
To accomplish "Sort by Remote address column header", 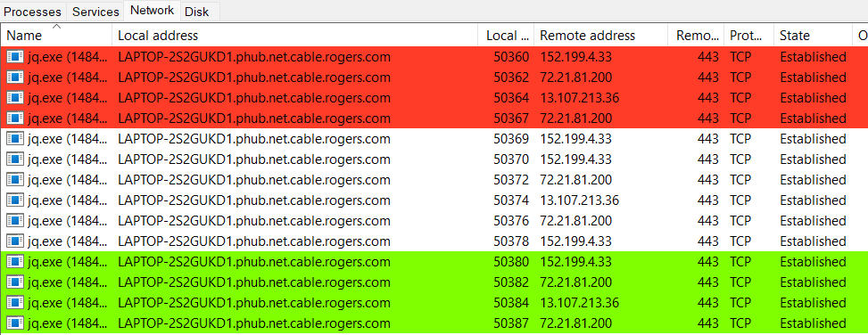I will pyautogui.click(x=600, y=36).
